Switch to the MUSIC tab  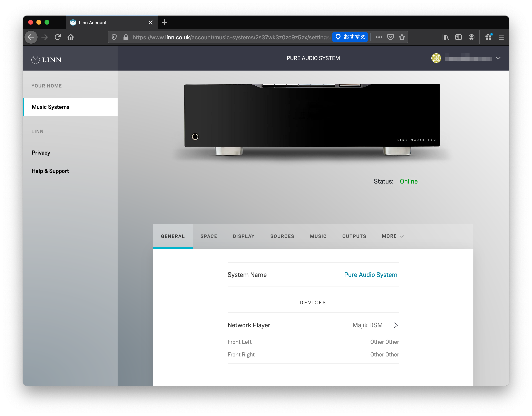[x=318, y=236]
